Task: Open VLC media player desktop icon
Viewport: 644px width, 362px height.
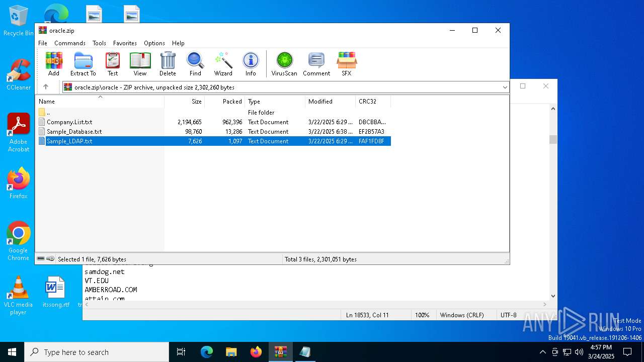Action: [x=19, y=296]
